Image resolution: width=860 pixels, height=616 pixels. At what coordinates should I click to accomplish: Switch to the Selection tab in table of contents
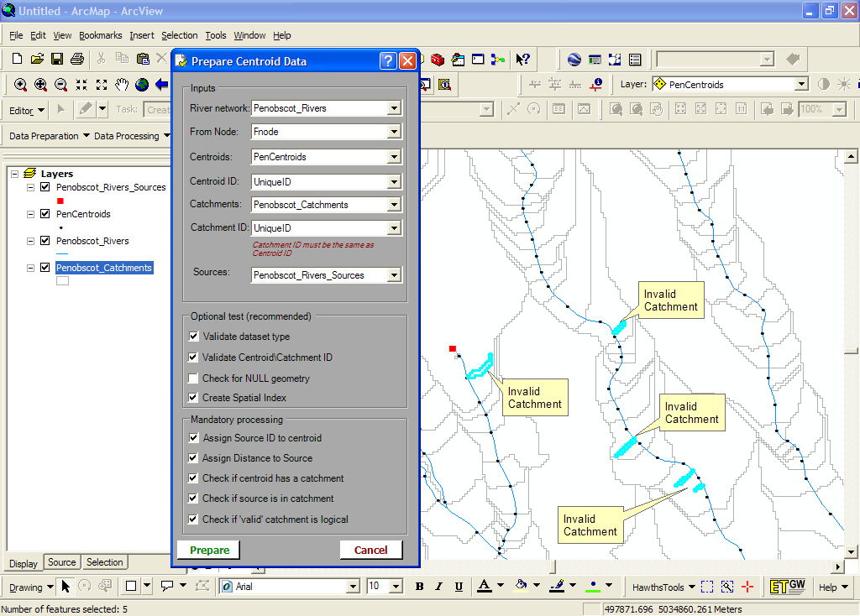pos(104,562)
